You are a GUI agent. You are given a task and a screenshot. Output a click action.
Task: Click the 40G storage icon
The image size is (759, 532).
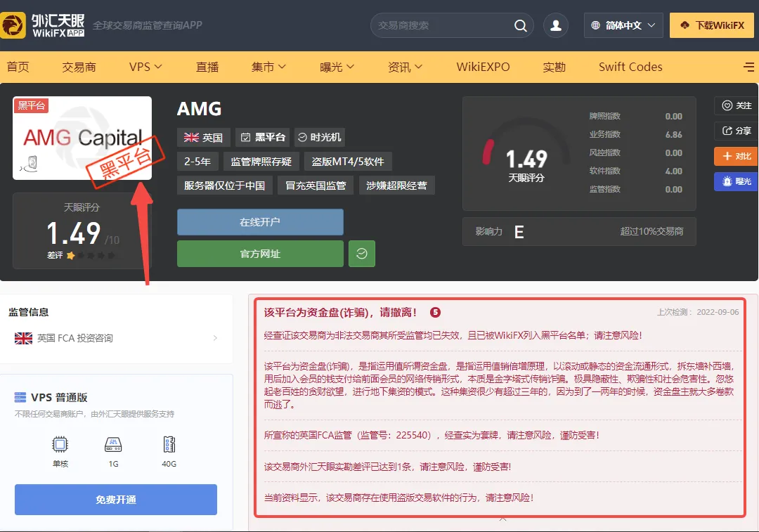coord(169,444)
